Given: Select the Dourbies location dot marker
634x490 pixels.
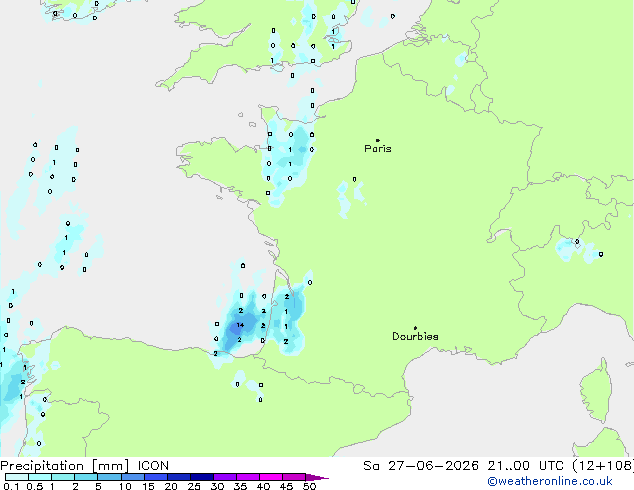Looking at the screenshot, I should click(415, 328).
